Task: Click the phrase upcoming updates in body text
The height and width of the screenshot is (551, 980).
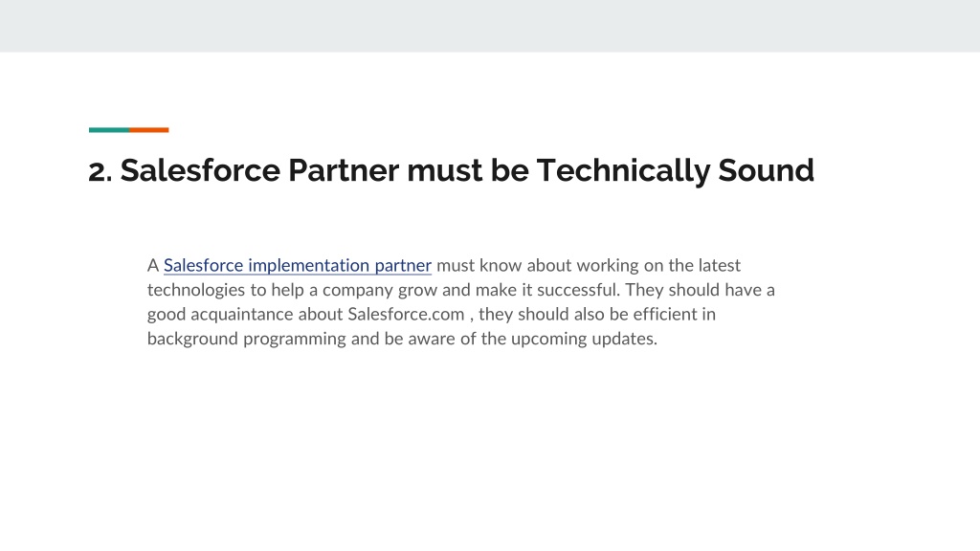Action: (585, 339)
